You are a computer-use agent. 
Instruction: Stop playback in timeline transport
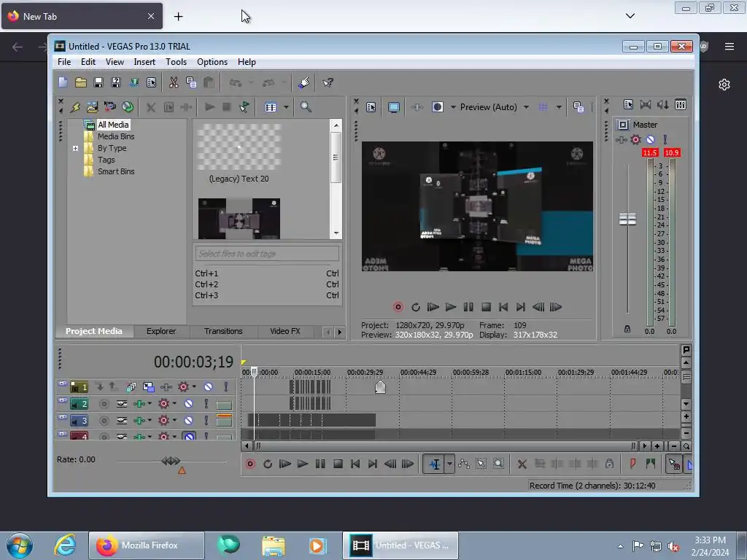(x=338, y=464)
